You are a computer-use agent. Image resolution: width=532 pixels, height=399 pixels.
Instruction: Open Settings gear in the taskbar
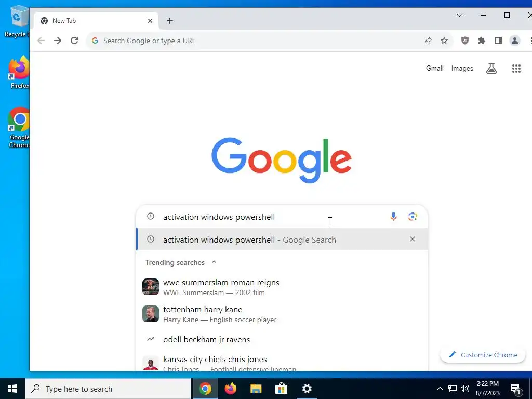click(x=307, y=389)
